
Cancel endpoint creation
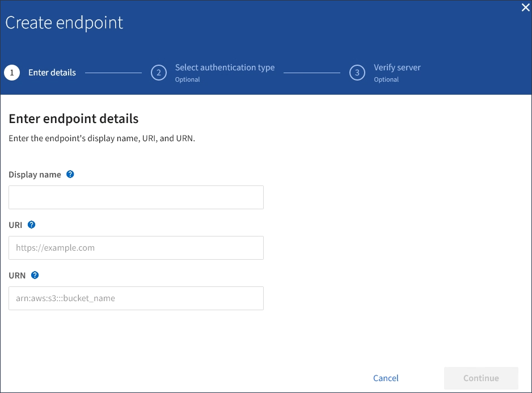pyautogui.click(x=386, y=378)
